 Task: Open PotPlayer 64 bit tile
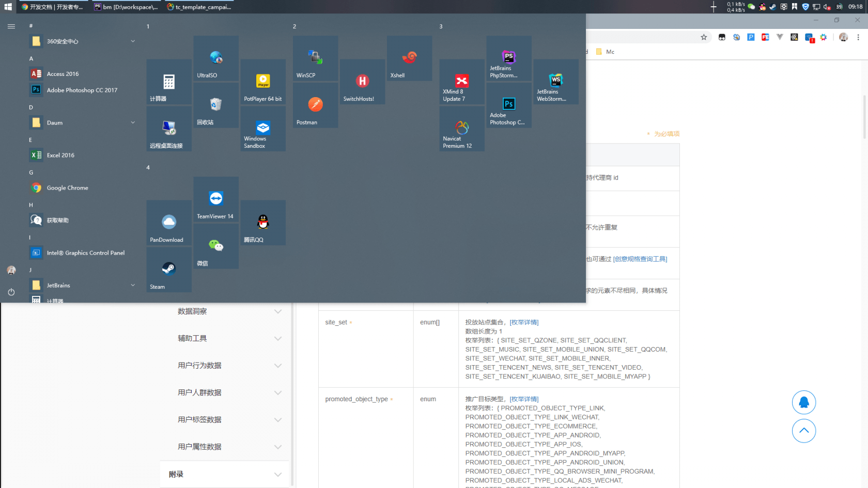click(263, 82)
